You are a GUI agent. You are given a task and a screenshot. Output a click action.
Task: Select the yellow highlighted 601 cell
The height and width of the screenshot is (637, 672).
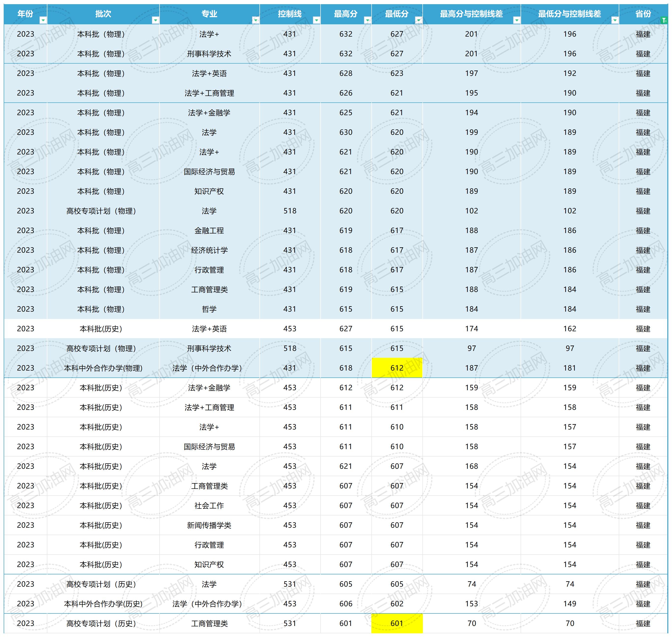click(397, 623)
